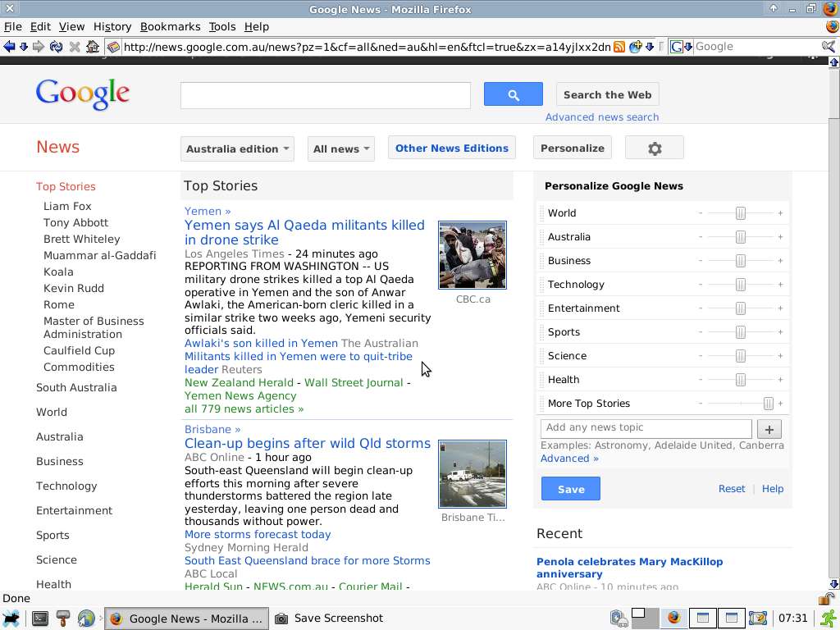Click the Google News search field
The height and width of the screenshot is (630, 840).
coord(325,95)
